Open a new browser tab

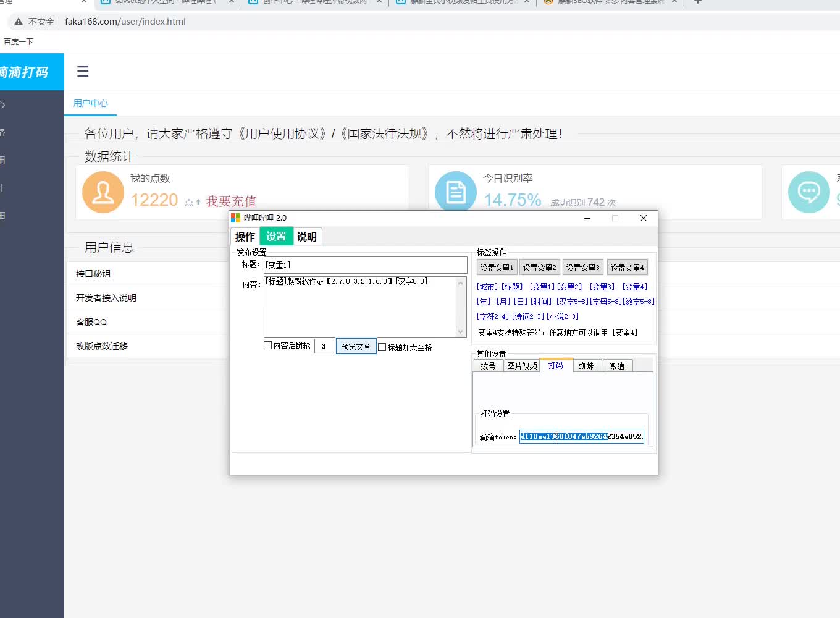(x=698, y=2)
